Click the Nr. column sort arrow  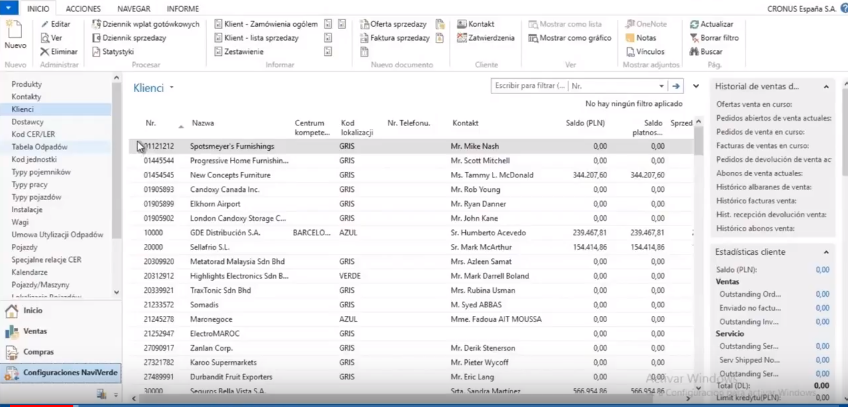pos(181,126)
